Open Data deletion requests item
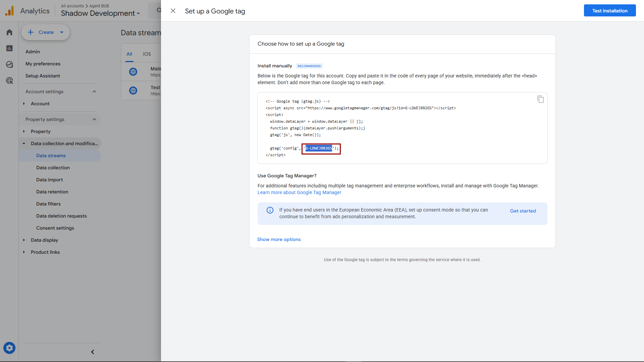Viewport: 644px width, 362px height. (61, 216)
